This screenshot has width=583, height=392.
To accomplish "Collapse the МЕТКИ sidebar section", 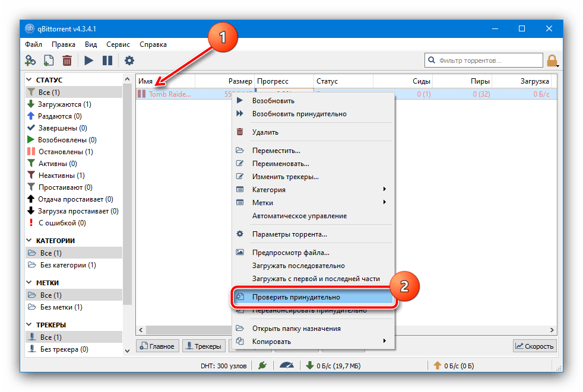I will click(x=29, y=282).
